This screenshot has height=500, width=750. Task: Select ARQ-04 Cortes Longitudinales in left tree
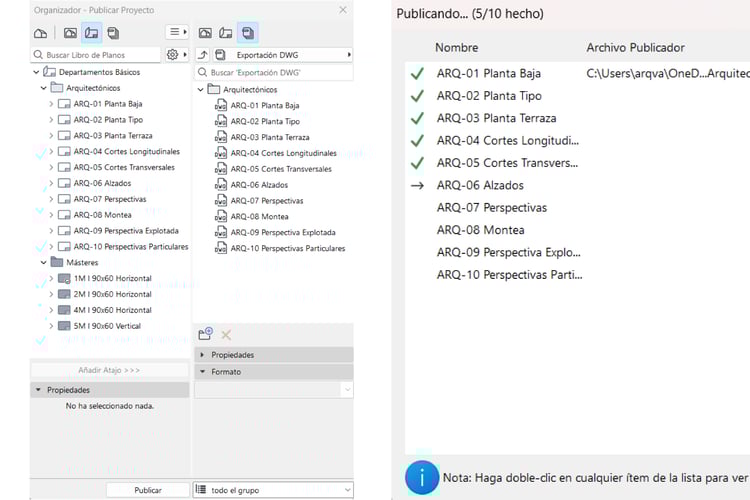[x=127, y=151]
